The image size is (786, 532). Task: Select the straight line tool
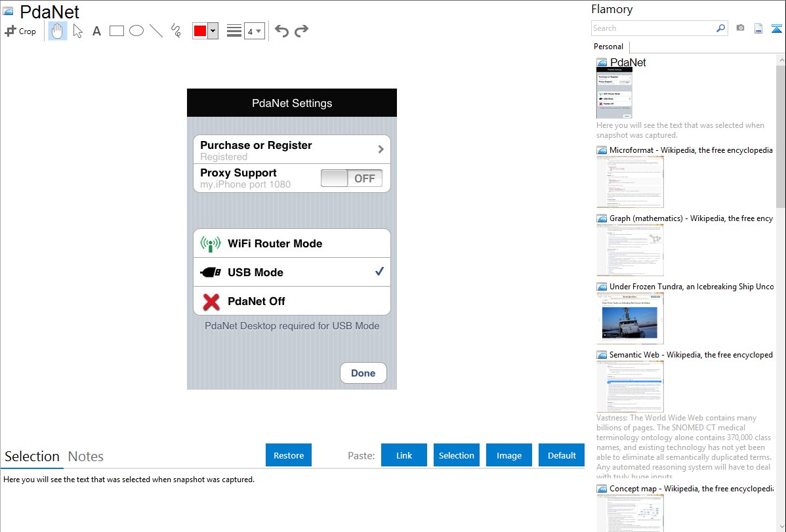tap(156, 31)
